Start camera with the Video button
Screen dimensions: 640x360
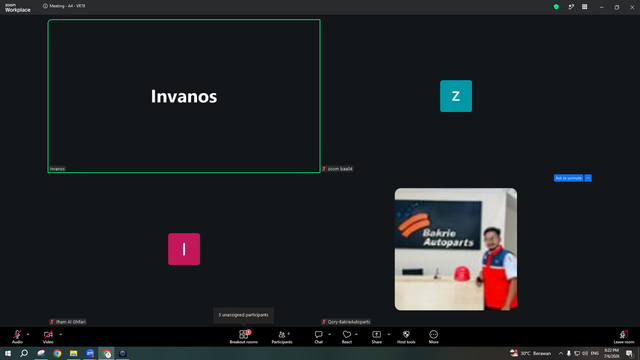(x=48, y=337)
